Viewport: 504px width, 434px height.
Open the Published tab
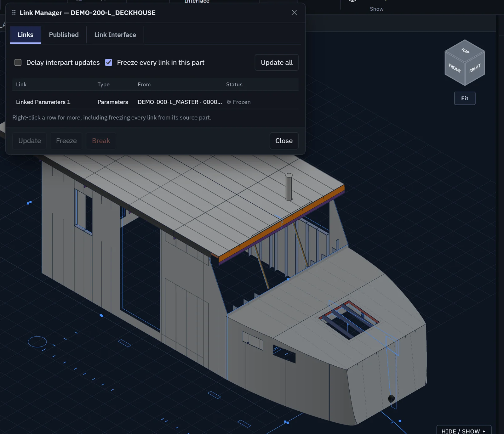64,35
